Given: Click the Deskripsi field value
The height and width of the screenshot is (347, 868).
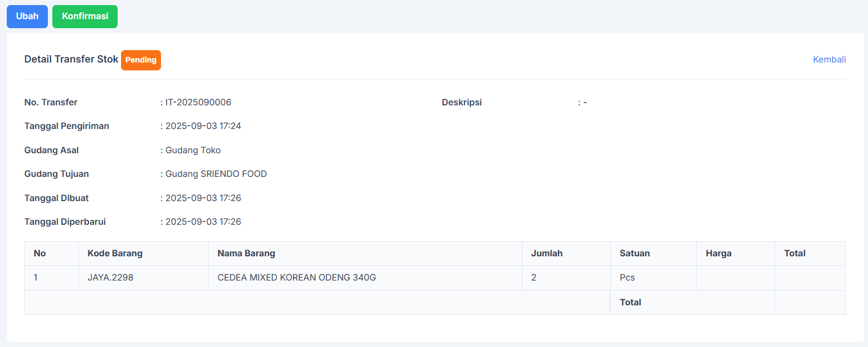Looking at the screenshot, I should point(584,102).
